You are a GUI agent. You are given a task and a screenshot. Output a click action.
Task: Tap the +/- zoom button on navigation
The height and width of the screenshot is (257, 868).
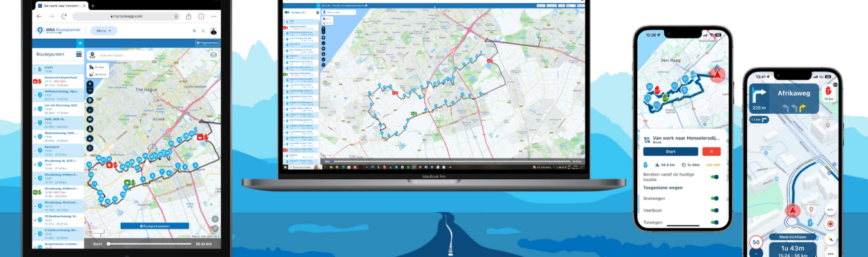coord(830,209)
